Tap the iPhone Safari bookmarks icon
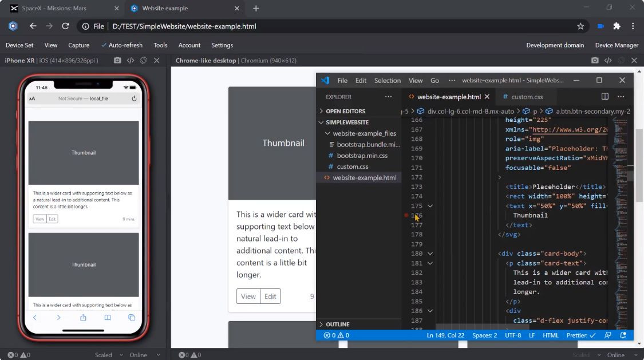 [108, 317]
